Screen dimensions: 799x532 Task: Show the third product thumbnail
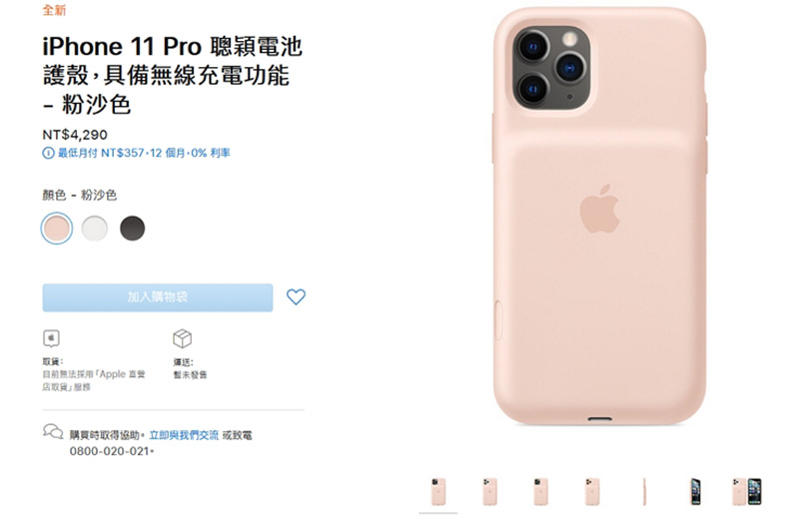click(540, 492)
